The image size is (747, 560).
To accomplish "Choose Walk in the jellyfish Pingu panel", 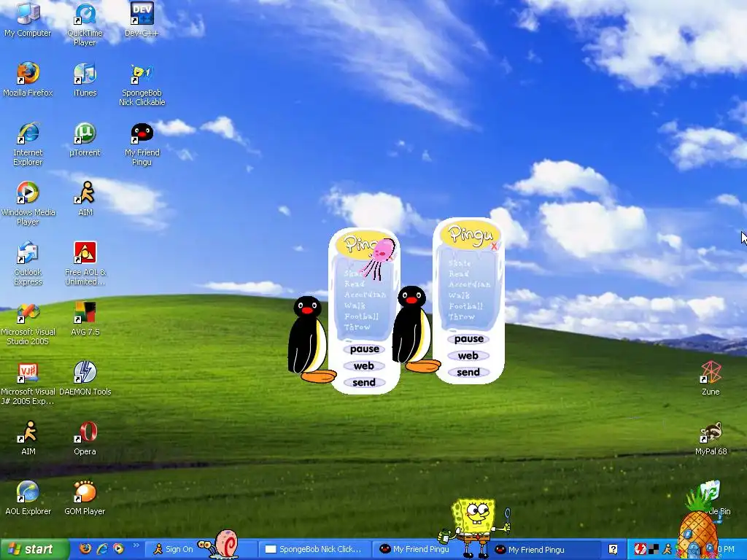I will click(x=355, y=306).
